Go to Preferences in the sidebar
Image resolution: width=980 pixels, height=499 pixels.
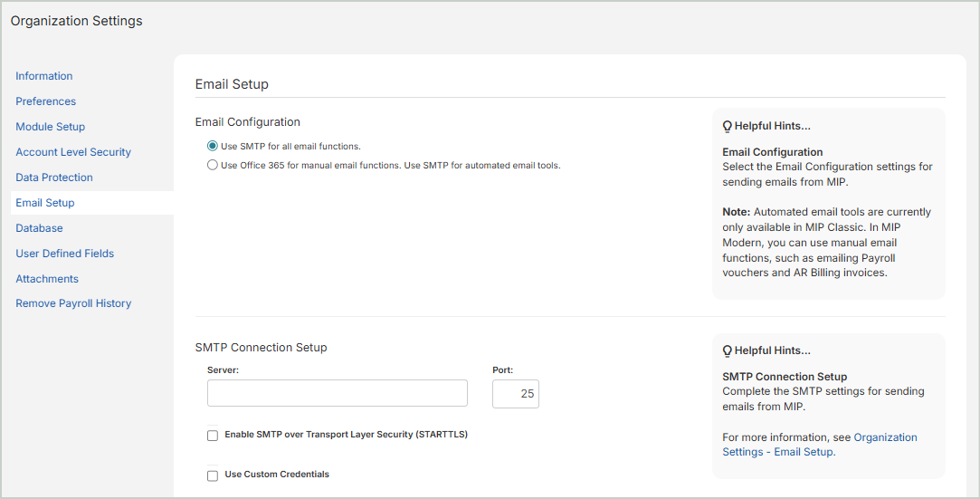(x=46, y=101)
